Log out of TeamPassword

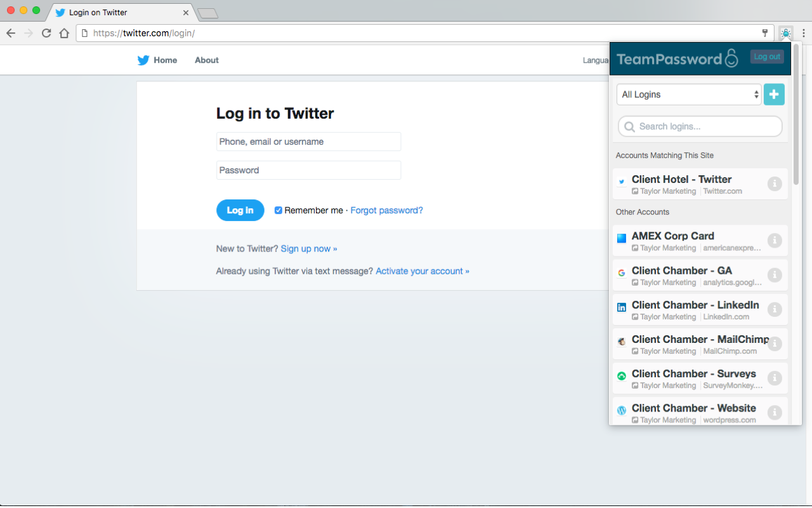pyautogui.click(x=767, y=57)
